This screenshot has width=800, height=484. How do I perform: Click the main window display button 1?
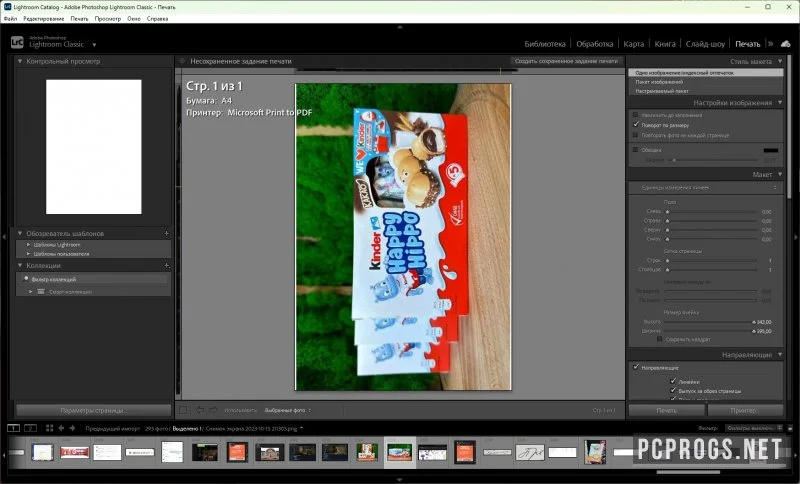[x=13, y=428]
